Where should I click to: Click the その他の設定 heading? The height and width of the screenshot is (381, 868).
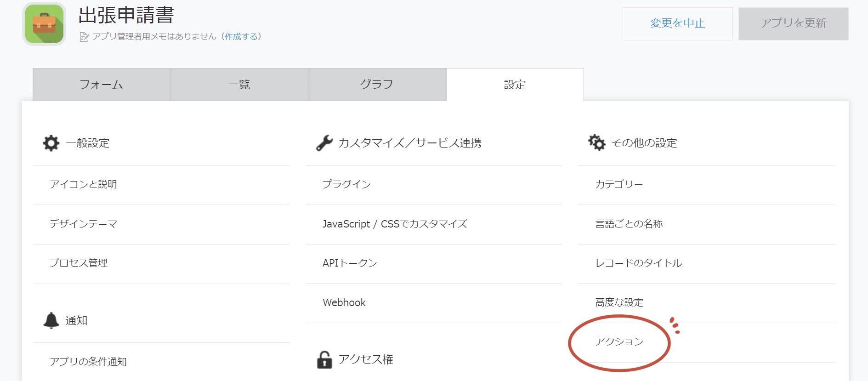pyautogui.click(x=644, y=143)
